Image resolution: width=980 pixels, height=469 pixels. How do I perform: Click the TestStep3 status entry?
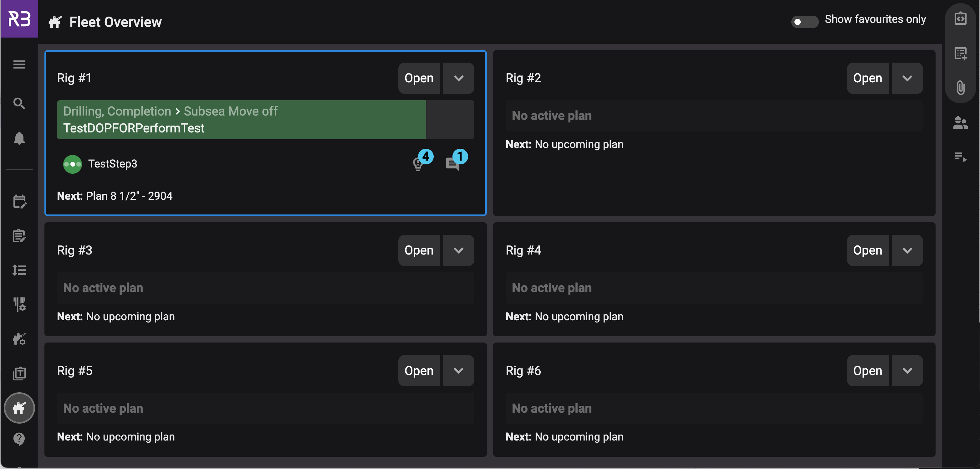click(112, 164)
